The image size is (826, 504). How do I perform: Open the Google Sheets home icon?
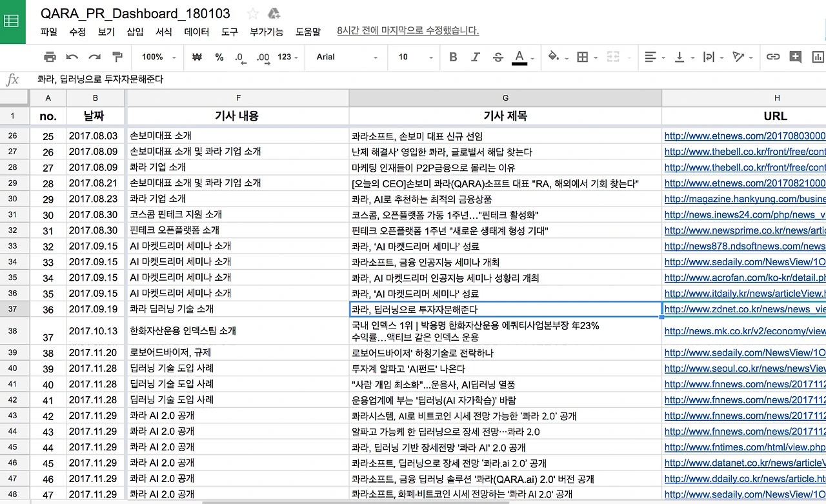click(12, 21)
